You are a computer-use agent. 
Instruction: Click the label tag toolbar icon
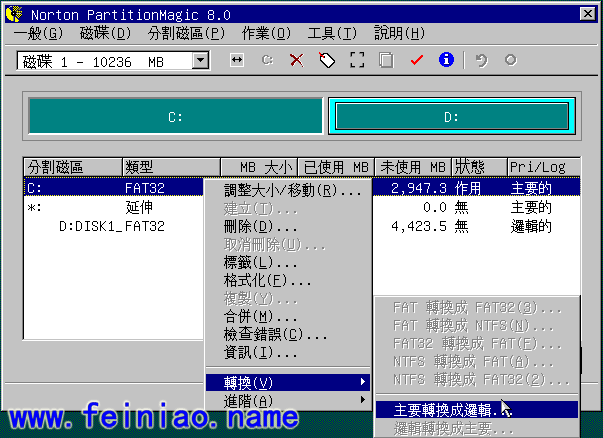coord(326,60)
